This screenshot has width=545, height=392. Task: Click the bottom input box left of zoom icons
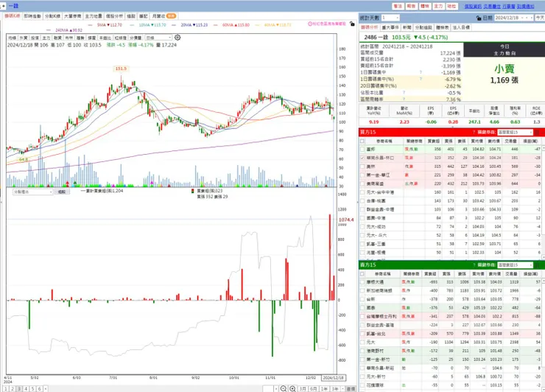pyautogui.click(x=268, y=388)
